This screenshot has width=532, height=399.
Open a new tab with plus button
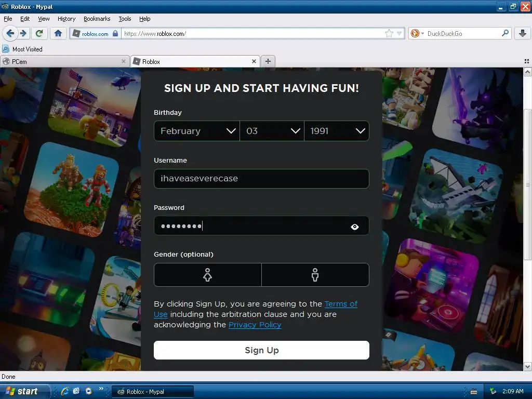268,61
